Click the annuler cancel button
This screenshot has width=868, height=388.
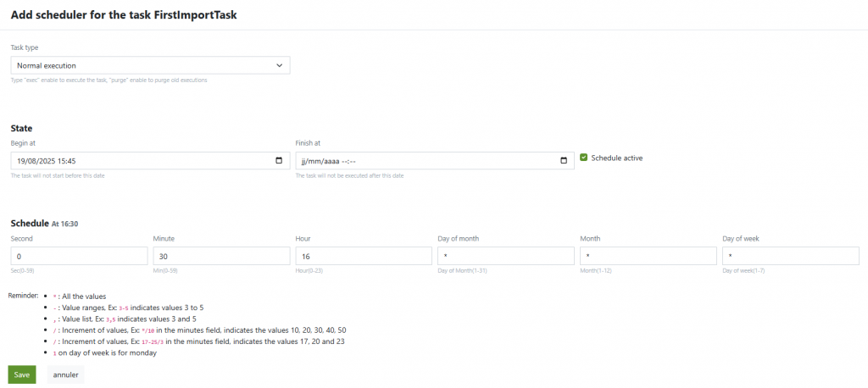point(65,374)
